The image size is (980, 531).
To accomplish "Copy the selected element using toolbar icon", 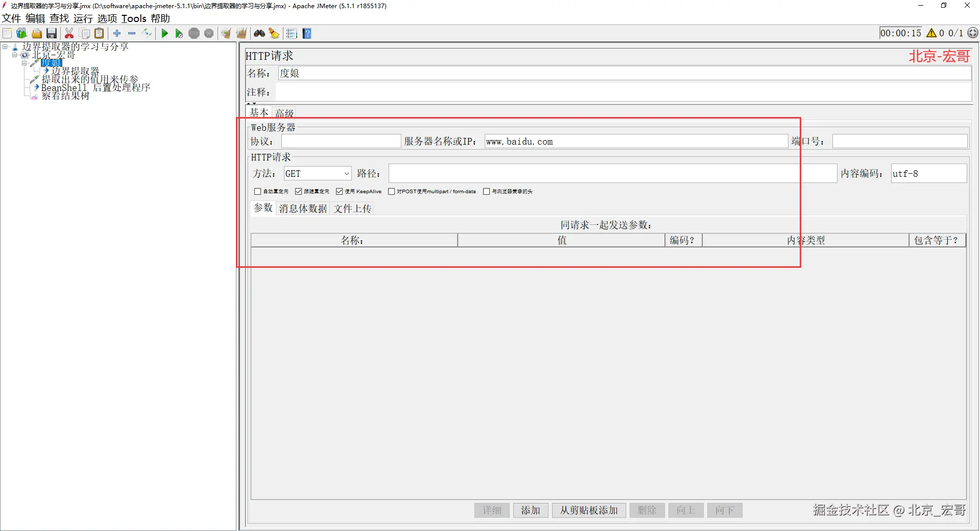I will point(85,34).
